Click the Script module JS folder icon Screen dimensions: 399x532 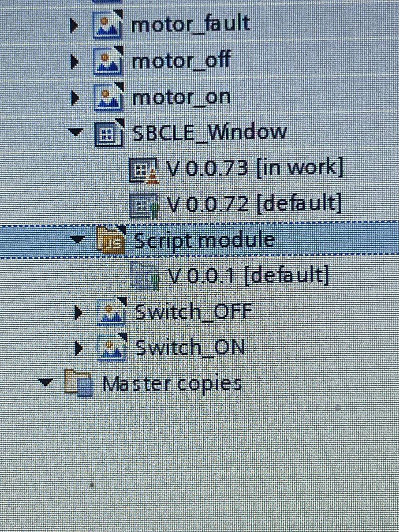(x=111, y=240)
